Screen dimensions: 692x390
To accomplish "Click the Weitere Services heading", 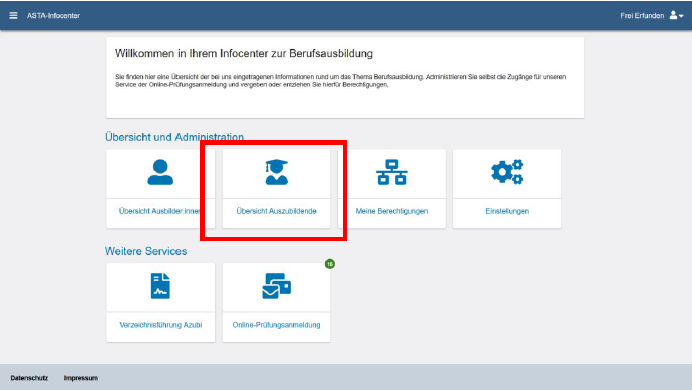I will (146, 251).
